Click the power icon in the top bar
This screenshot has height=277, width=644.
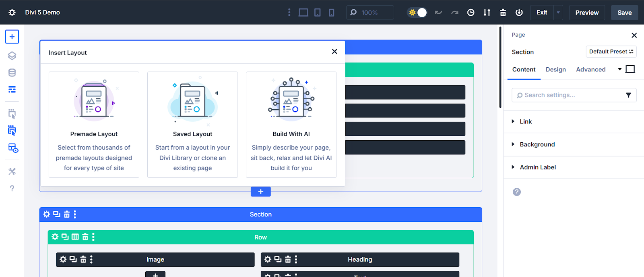click(x=519, y=12)
